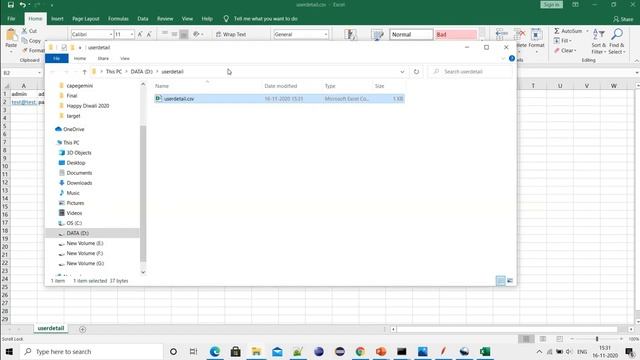The height and width of the screenshot is (360, 640).
Task: Open the Page Layout tab
Action: 86,19
